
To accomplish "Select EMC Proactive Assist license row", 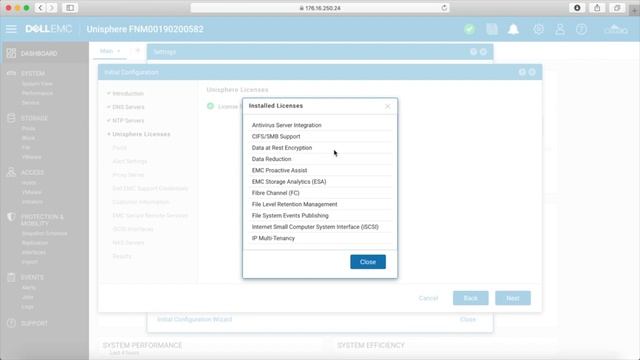I will click(320, 170).
